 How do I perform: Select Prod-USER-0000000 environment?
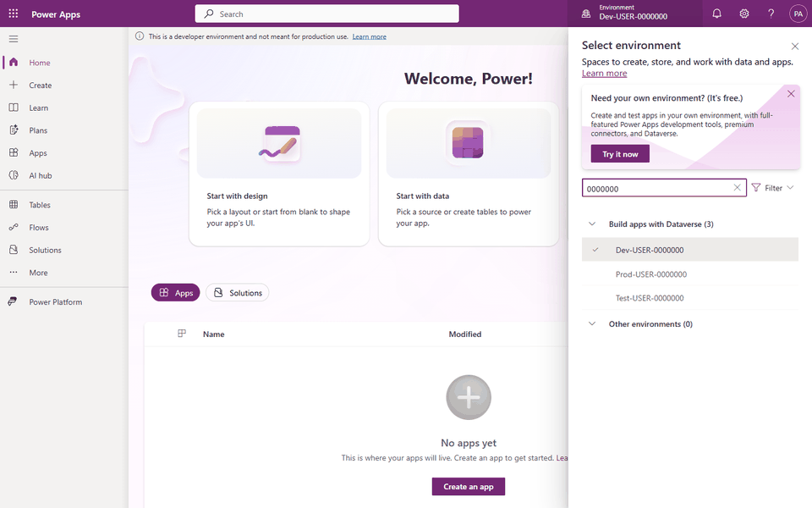(690, 274)
